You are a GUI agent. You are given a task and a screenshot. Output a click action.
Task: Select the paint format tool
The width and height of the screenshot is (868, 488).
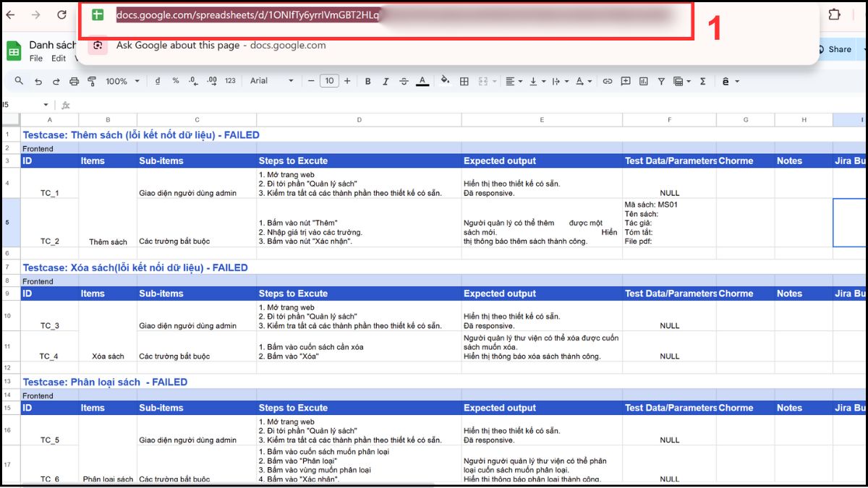pos(92,81)
